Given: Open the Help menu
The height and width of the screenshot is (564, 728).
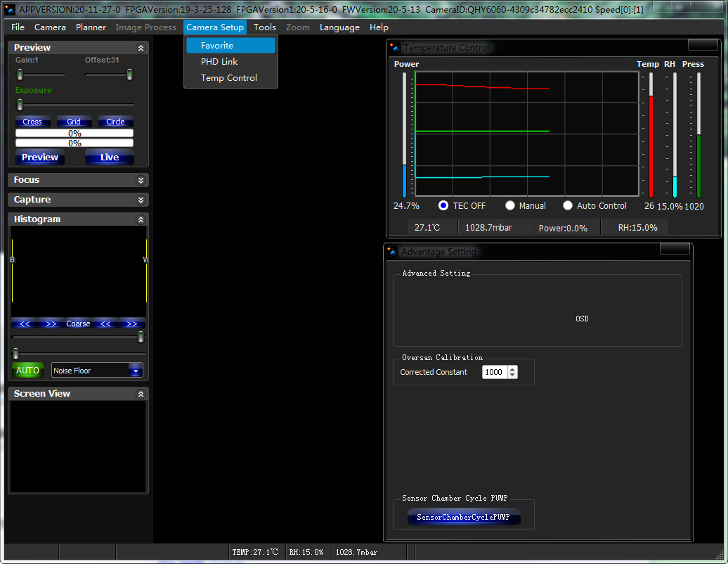Looking at the screenshot, I should pos(379,27).
